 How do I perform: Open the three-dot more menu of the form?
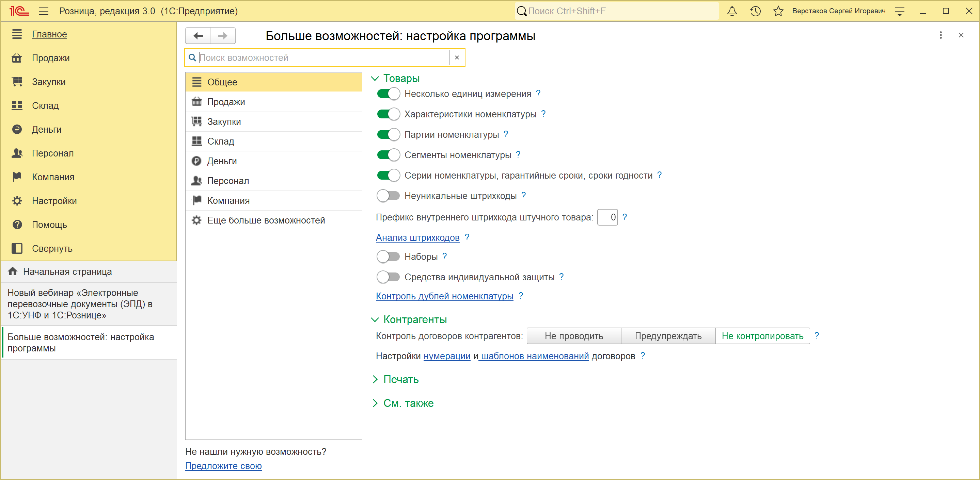941,35
